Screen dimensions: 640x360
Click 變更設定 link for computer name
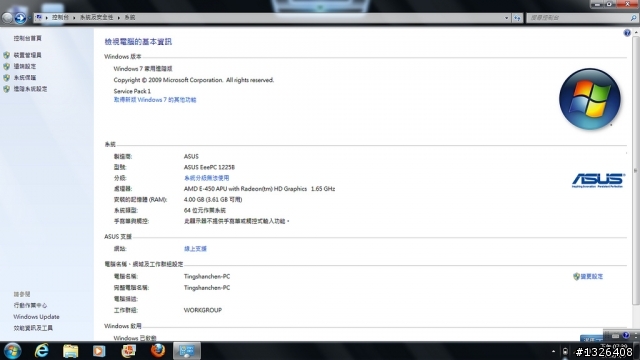coord(591,276)
